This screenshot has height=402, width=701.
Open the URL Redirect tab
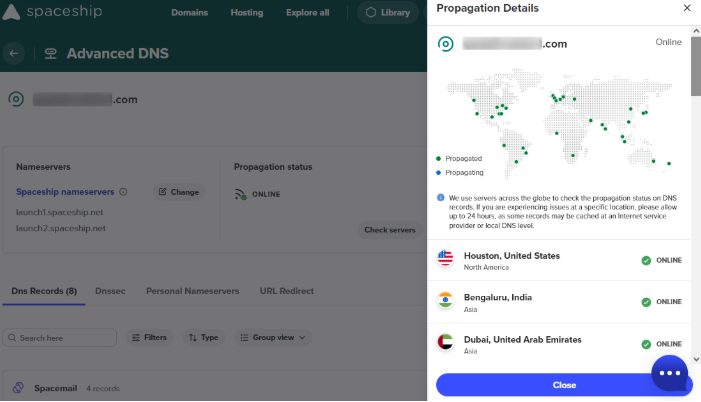(x=287, y=291)
